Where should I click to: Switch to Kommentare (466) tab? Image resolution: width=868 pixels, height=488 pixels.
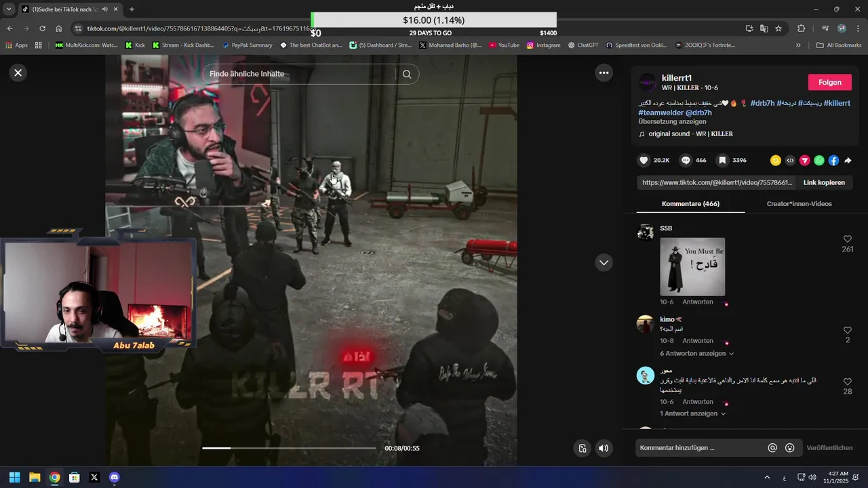pos(690,203)
